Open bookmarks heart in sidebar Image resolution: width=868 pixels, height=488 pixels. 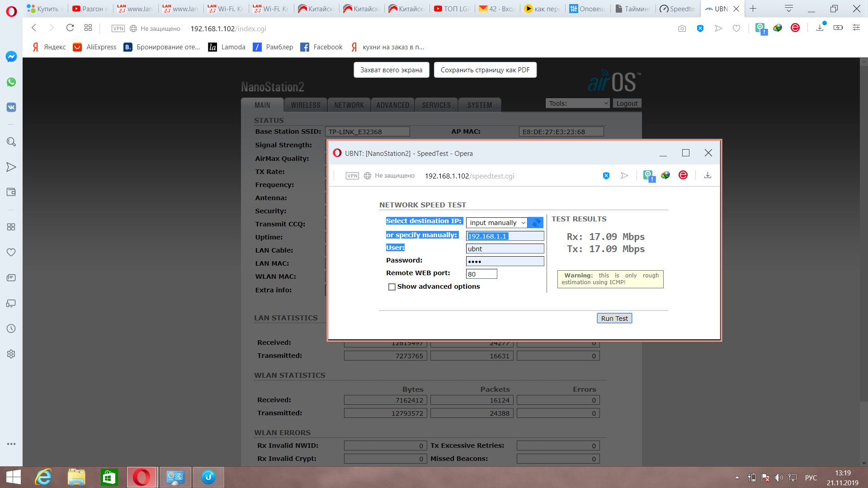click(11, 252)
